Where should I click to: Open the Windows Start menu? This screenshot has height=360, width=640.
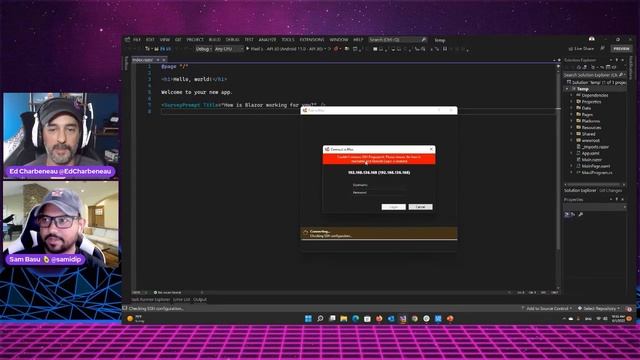(308, 319)
